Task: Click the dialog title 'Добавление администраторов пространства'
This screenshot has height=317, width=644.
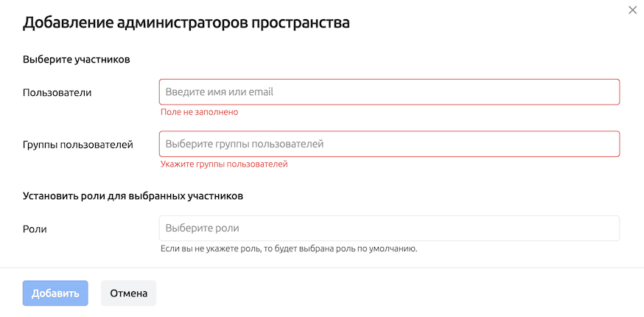Action: [186, 22]
